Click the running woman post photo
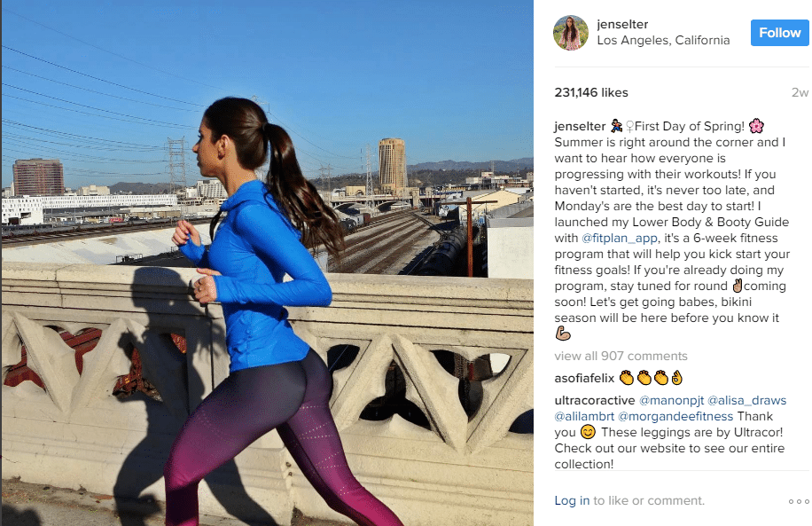 pos(268,263)
